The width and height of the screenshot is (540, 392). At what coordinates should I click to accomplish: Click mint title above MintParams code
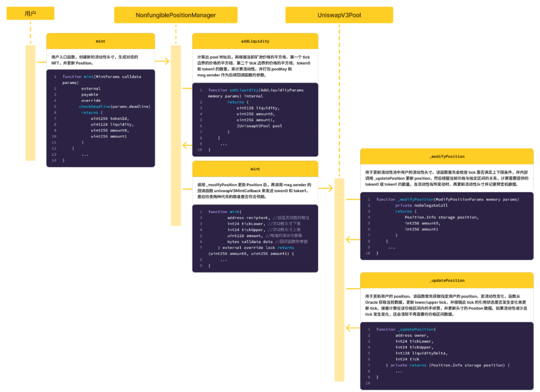click(100, 41)
